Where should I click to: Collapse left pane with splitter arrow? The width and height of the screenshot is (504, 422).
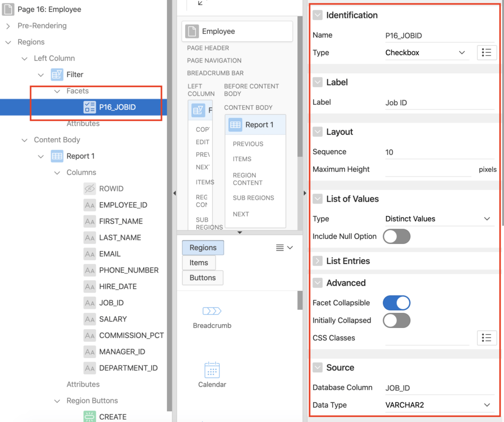click(175, 193)
